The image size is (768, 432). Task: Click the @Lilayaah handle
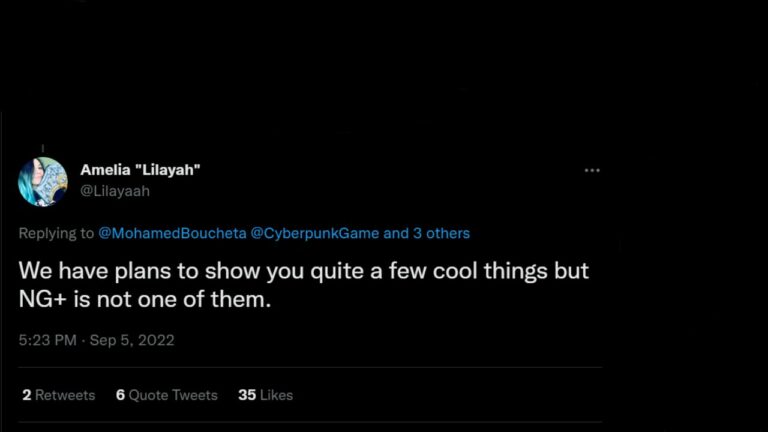[x=115, y=190]
